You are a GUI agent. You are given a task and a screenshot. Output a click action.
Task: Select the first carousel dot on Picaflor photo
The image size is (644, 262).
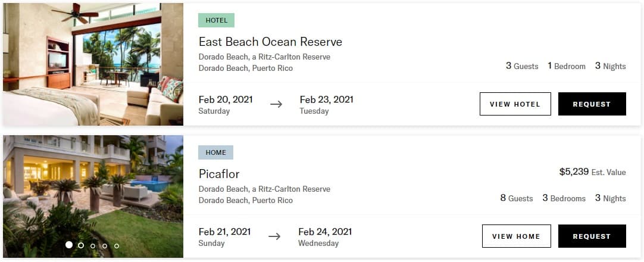(x=69, y=245)
